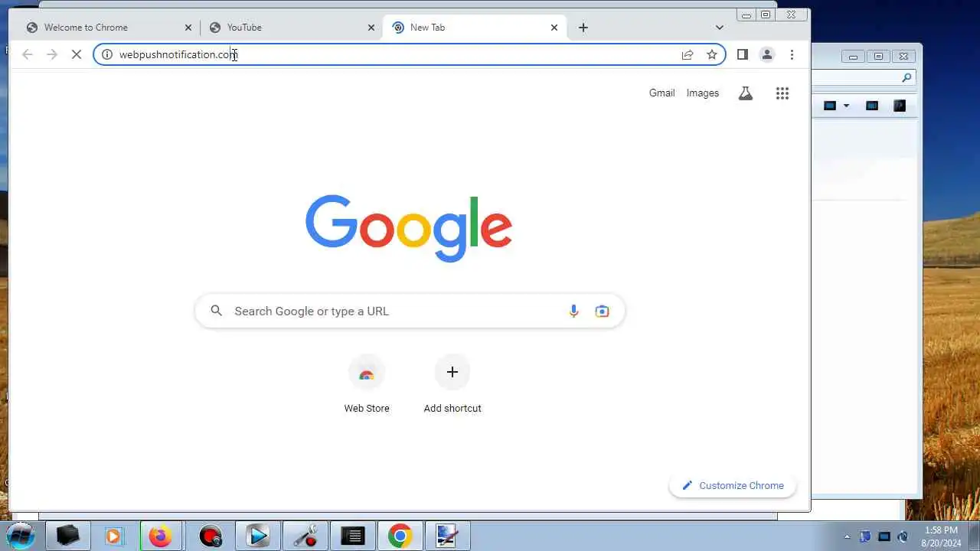Stop loading the page with X button
This screenshot has height=551, width=980.
[77, 54]
